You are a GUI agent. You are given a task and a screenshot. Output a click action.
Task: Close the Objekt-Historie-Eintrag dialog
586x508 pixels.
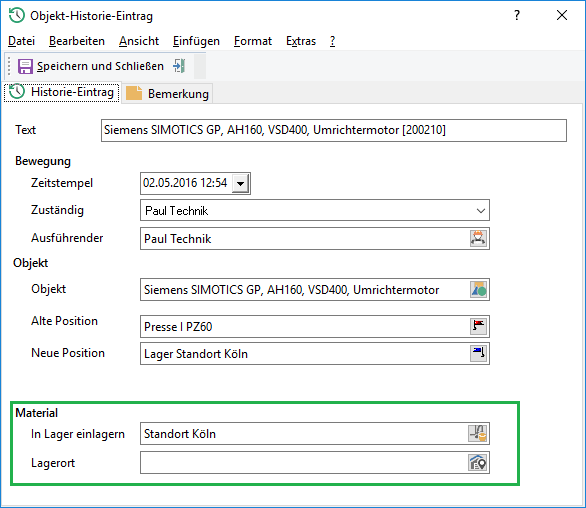(x=562, y=15)
